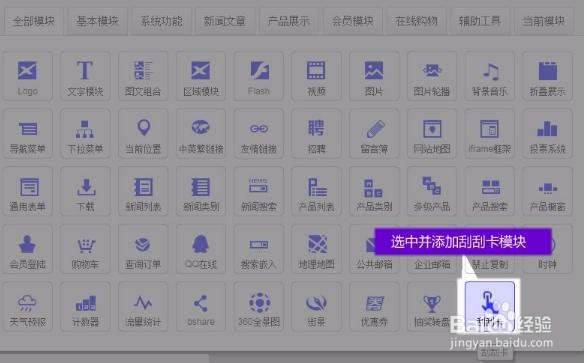Select the 背景音乐 music module
The image size is (587, 363).
coord(490,77)
